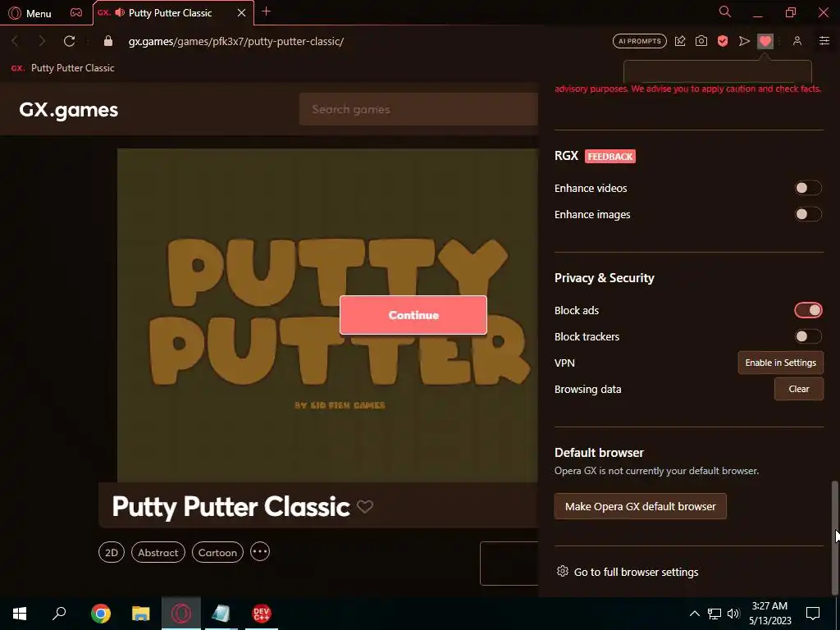The image size is (840, 630).
Task: Open the GX Corner gamepad icon
Action: (76, 12)
